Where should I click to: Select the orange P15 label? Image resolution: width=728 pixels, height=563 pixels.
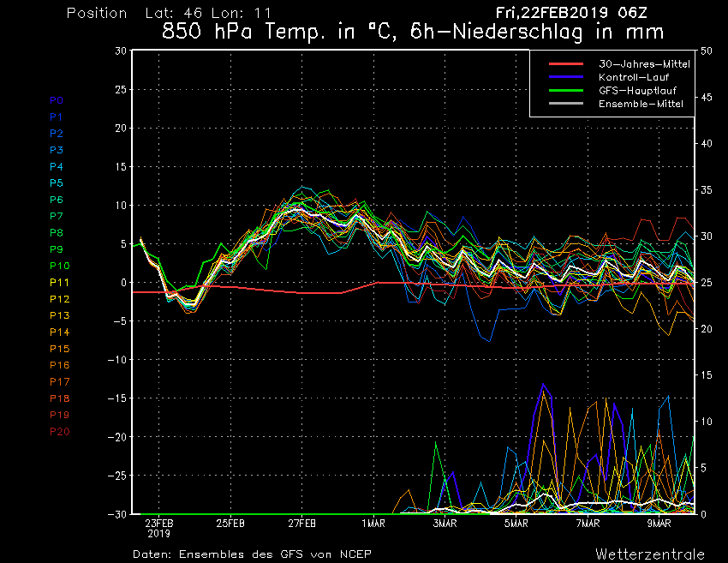click(x=59, y=349)
